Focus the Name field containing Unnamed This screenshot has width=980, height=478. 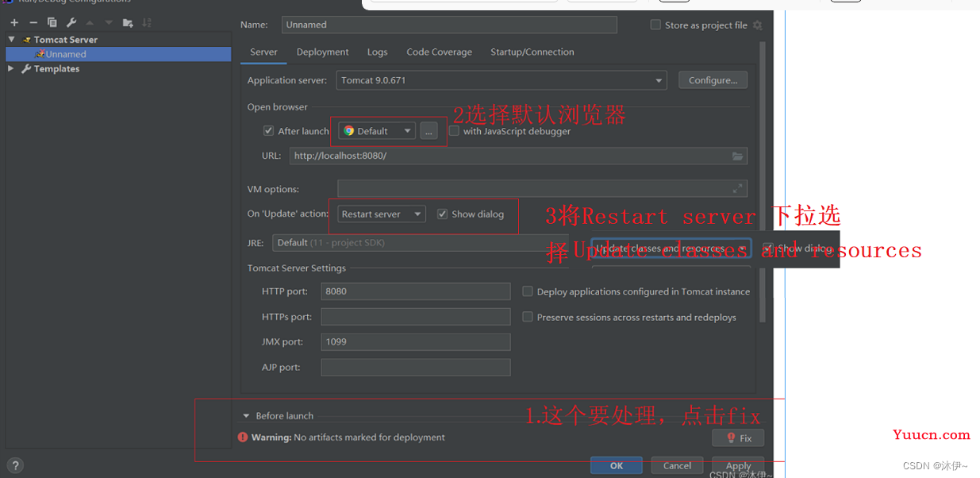click(449, 25)
